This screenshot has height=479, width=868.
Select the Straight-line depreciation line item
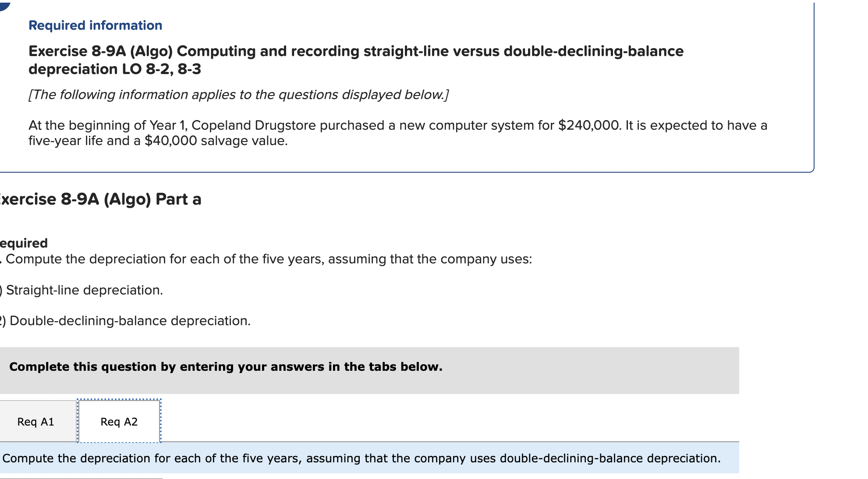[81, 290]
